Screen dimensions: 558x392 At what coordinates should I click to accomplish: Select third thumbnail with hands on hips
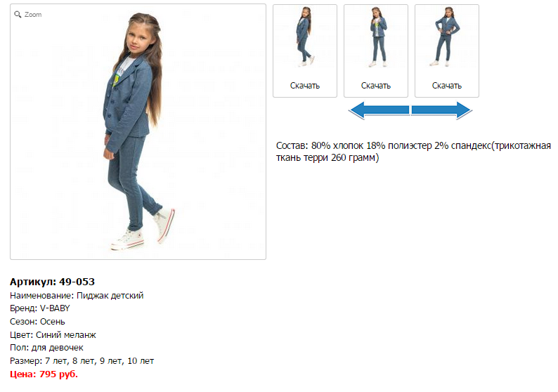tap(447, 37)
